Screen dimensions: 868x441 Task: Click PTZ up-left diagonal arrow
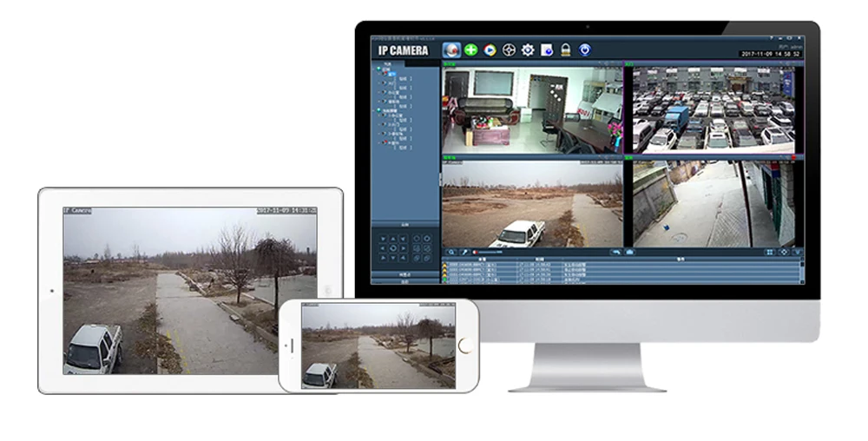(383, 239)
